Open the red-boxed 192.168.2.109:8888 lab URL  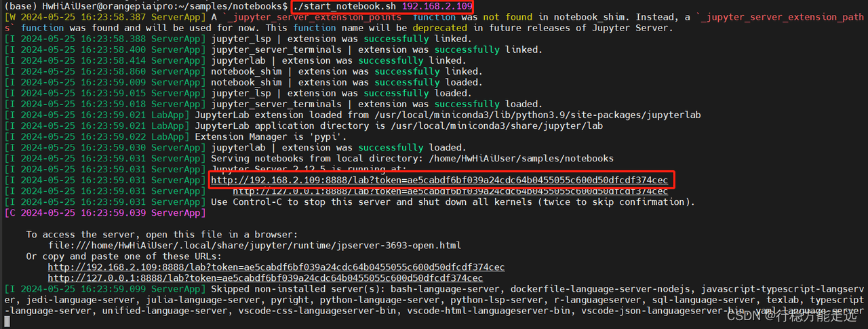(x=439, y=180)
